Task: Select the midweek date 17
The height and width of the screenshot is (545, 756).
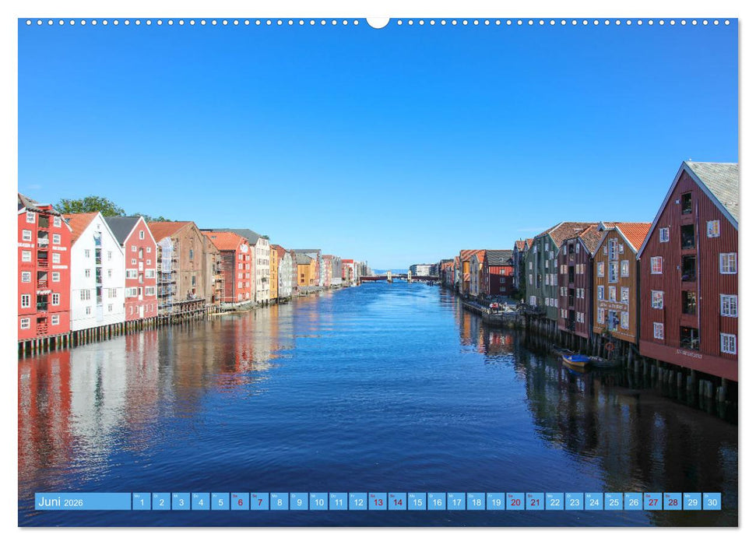Action: click(x=457, y=505)
